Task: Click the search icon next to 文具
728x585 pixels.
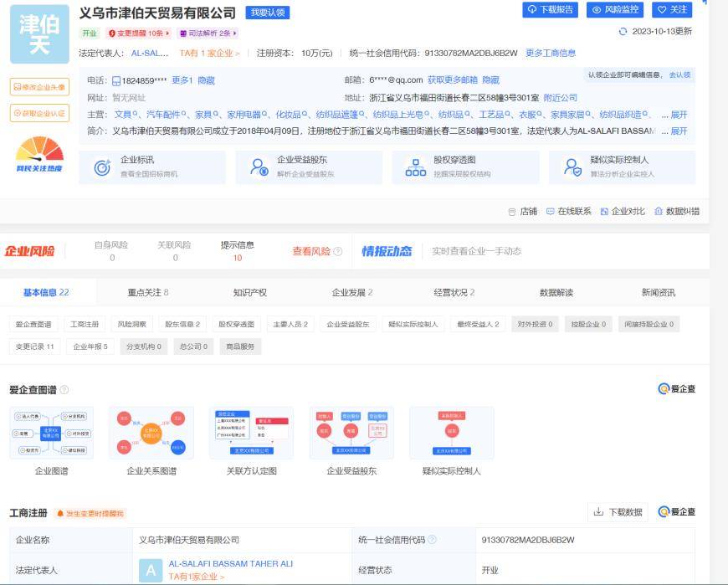Action: [x=135, y=114]
